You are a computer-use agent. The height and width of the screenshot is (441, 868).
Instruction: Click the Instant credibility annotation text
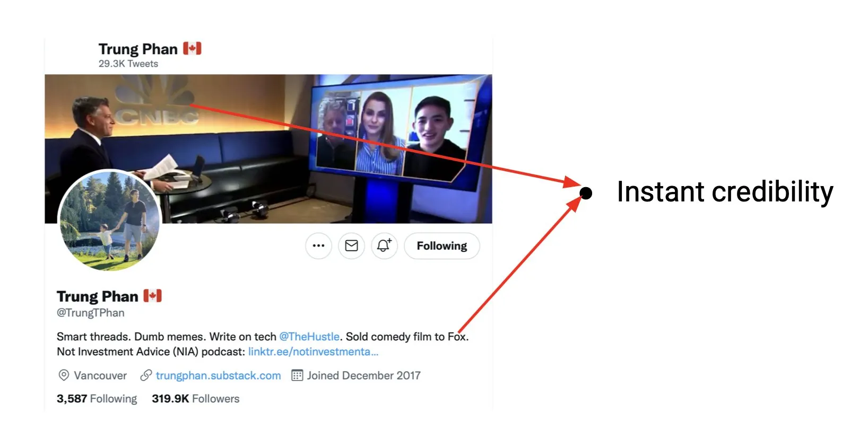725,192
